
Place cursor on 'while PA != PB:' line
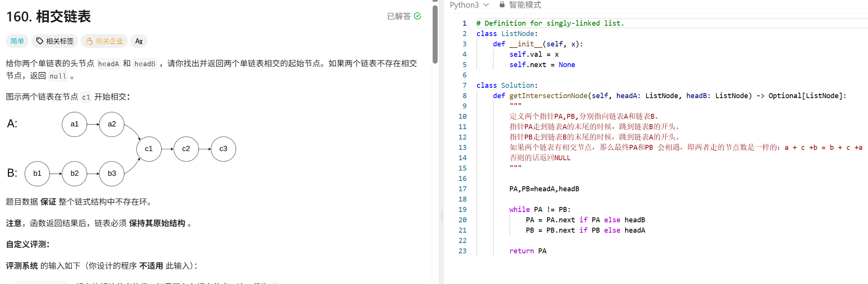coord(540,210)
